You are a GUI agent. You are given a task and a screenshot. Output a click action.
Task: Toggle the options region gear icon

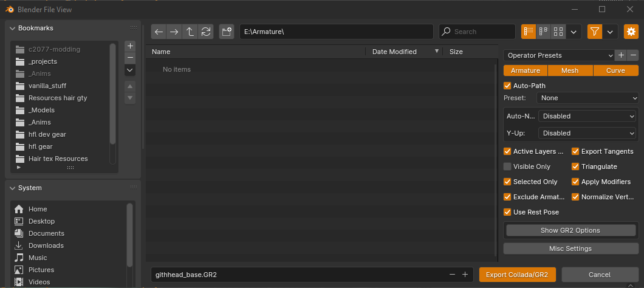point(631,32)
